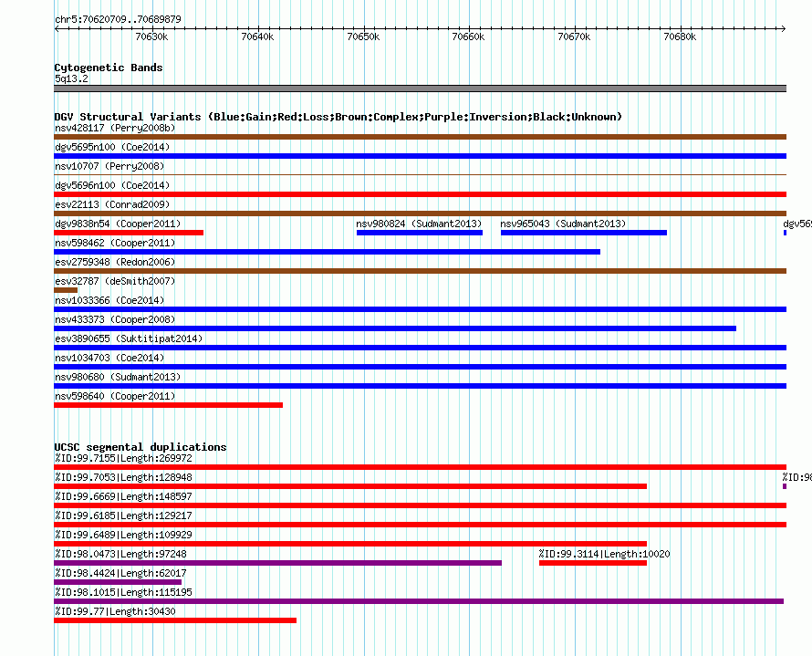812x656 pixels.
Task: Select the %ID:98.0473|Length:97248 label
Action: point(120,554)
